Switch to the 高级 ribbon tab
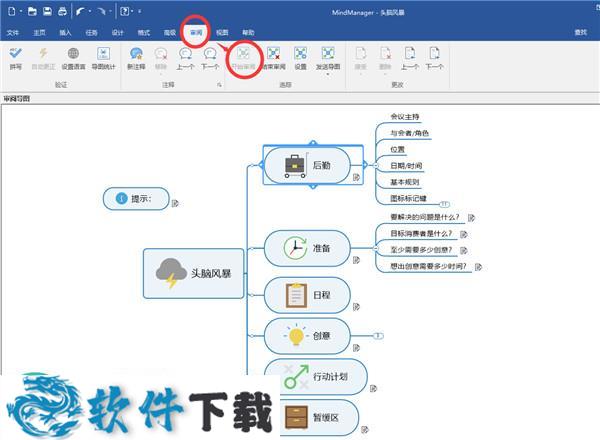 [170, 33]
